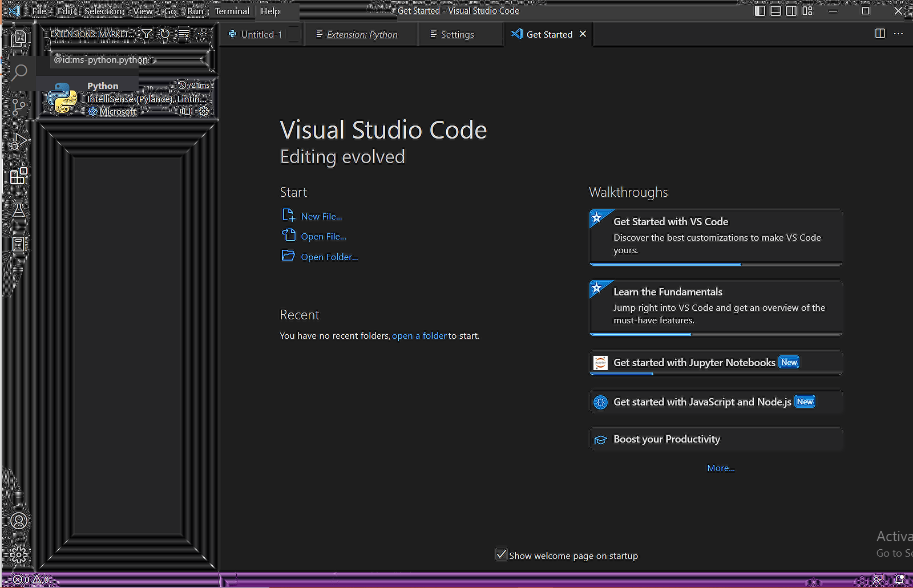This screenshot has height=588, width=913.
Task: Click the Python extension logo
Action: (x=63, y=98)
